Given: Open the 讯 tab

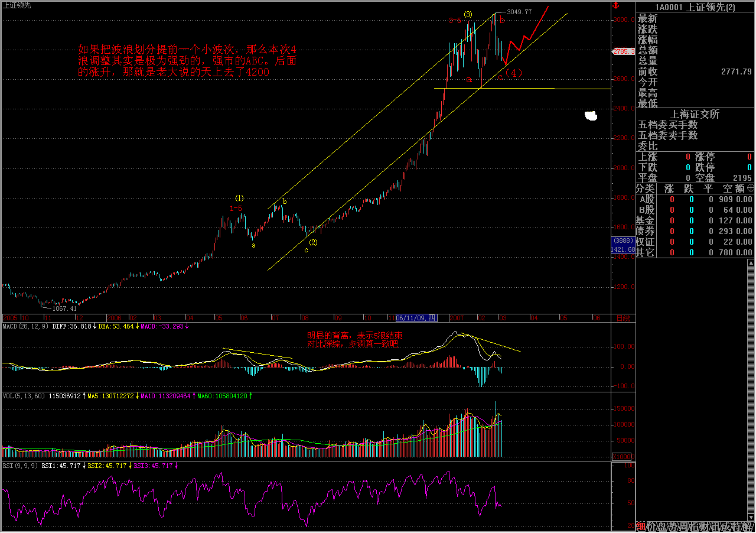Looking at the screenshot, I should click(x=716, y=526).
